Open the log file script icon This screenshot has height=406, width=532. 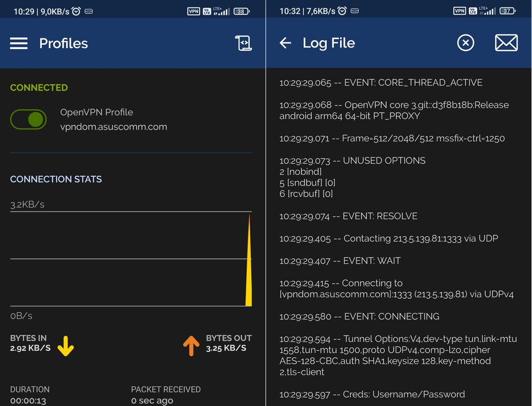[243, 44]
